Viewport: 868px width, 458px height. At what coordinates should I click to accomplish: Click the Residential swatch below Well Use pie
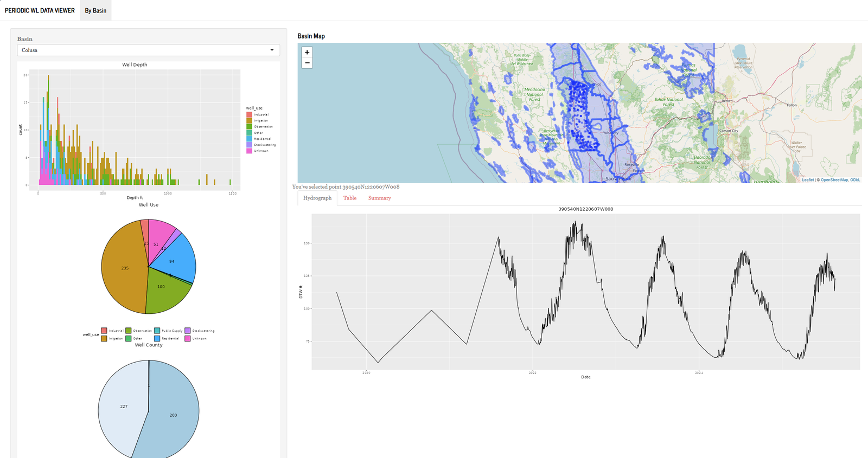click(157, 338)
